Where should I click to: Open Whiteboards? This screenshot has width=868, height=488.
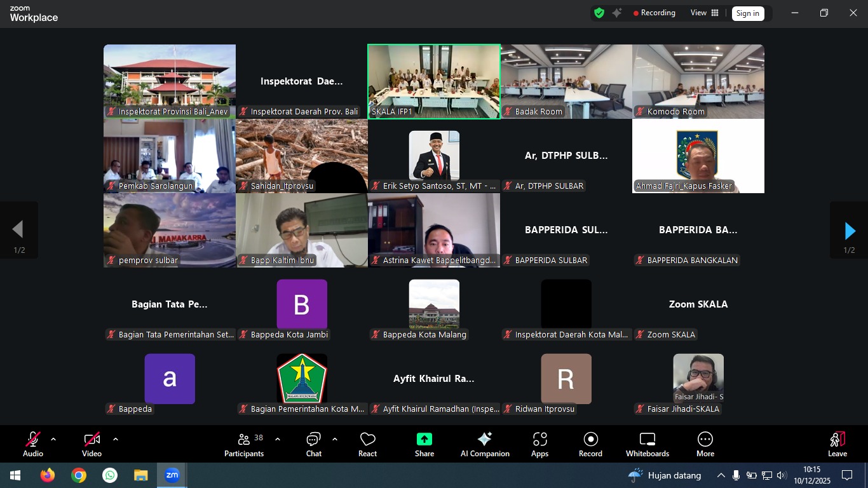647,444
